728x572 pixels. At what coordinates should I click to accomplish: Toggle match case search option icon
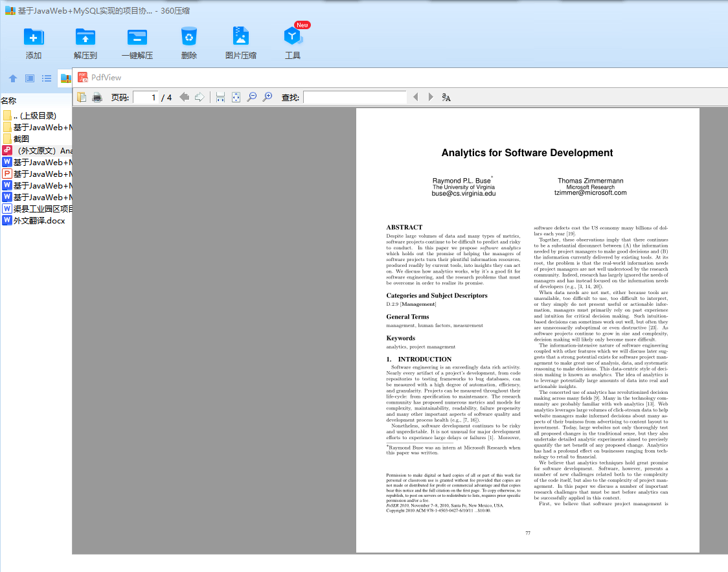[x=446, y=97]
